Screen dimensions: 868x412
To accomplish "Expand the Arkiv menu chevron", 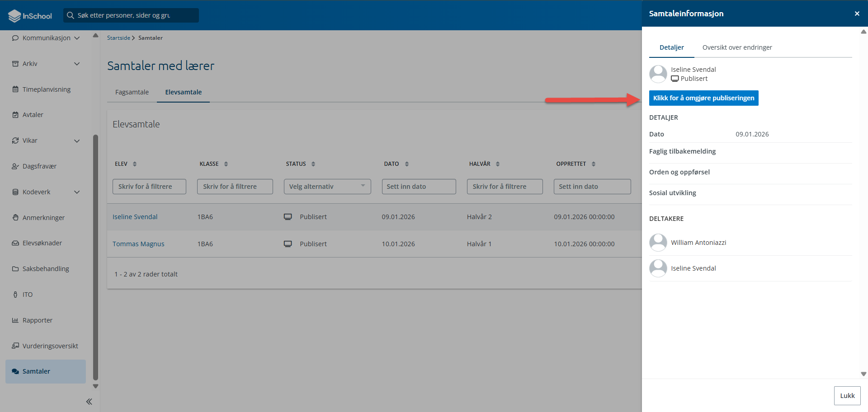I will pyautogui.click(x=77, y=64).
